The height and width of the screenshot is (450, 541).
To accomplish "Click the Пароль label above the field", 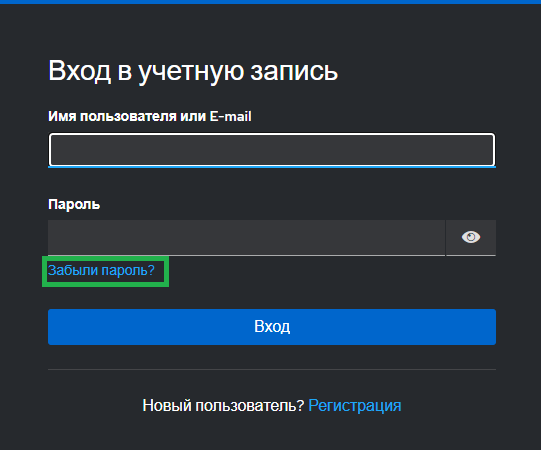I will pos(74,204).
